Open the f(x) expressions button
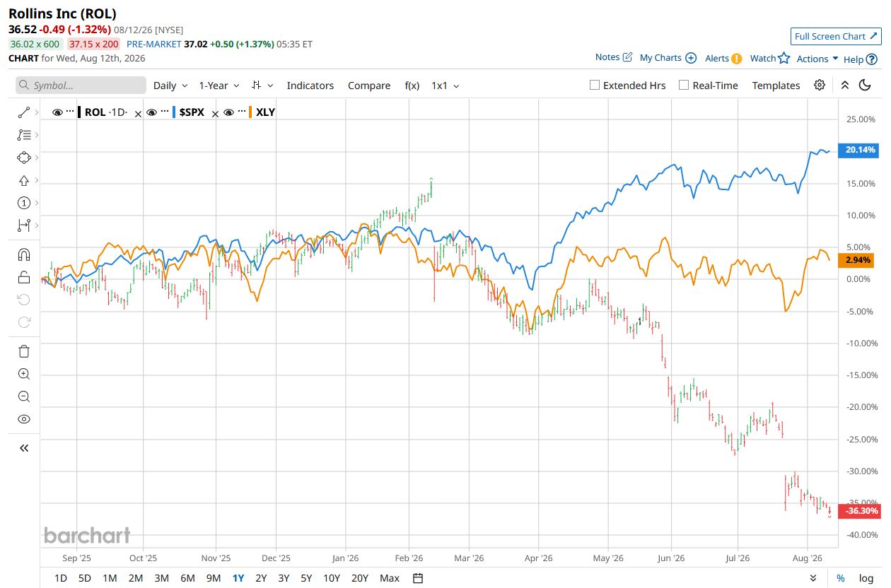The height and width of the screenshot is (588, 891). tap(412, 85)
